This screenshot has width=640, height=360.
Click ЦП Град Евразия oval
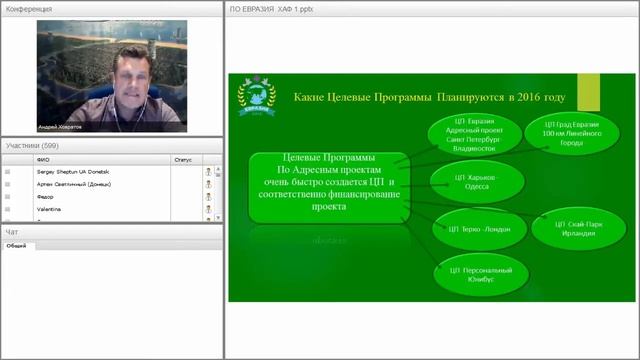coord(571,133)
